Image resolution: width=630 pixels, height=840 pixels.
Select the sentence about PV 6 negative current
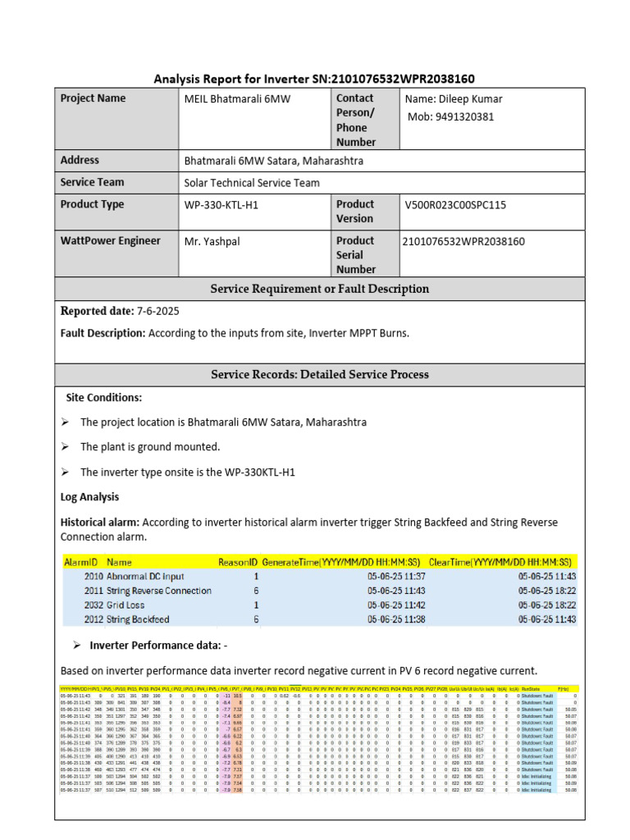pos(299,671)
